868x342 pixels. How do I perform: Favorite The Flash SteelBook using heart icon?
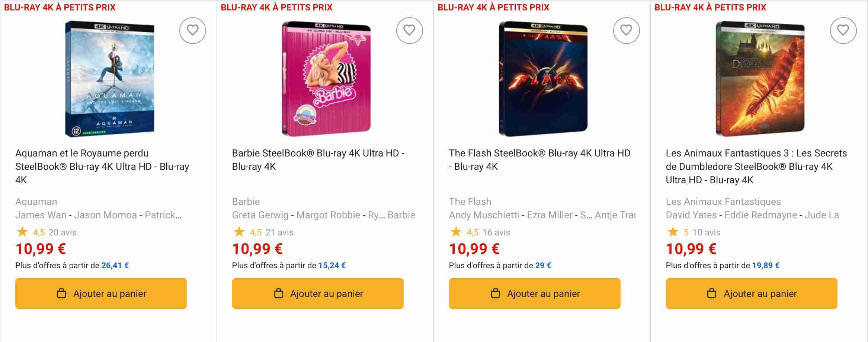(626, 31)
